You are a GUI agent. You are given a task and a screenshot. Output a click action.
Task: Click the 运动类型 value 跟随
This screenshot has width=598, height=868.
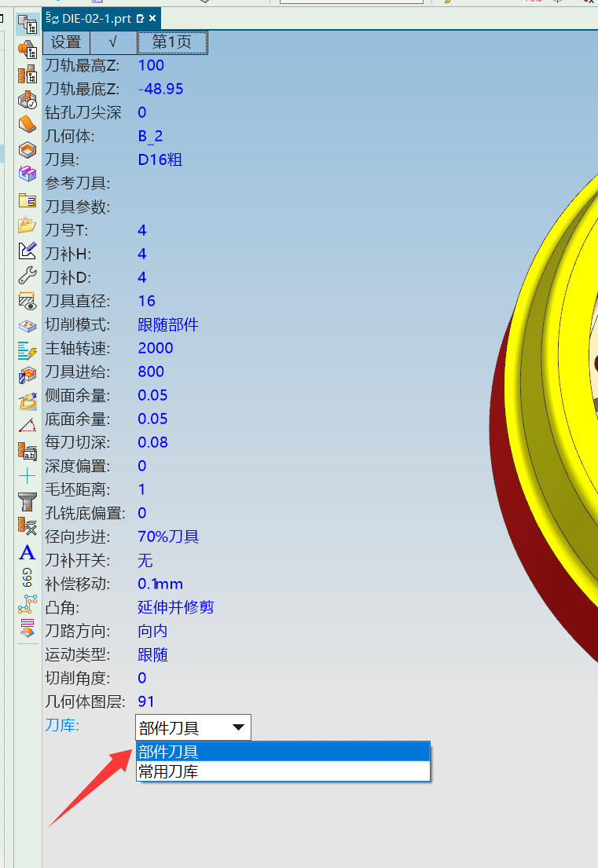[152, 655]
